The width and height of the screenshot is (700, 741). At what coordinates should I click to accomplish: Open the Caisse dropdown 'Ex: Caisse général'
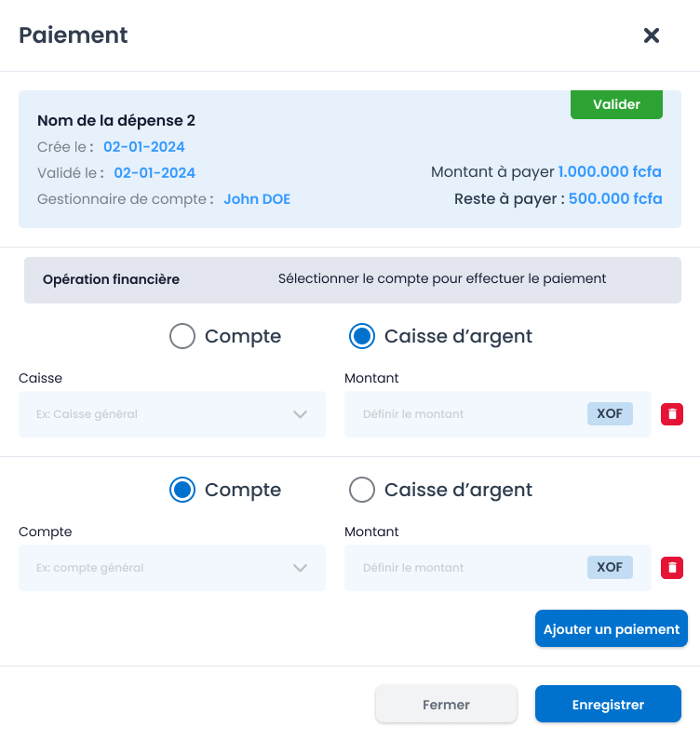click(172, 414)
